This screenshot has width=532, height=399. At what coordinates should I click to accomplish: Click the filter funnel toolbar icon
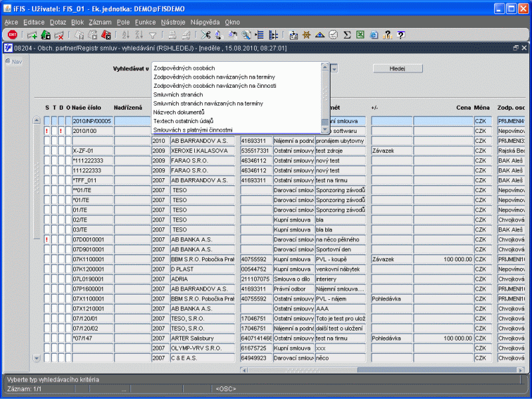[152, 35]
